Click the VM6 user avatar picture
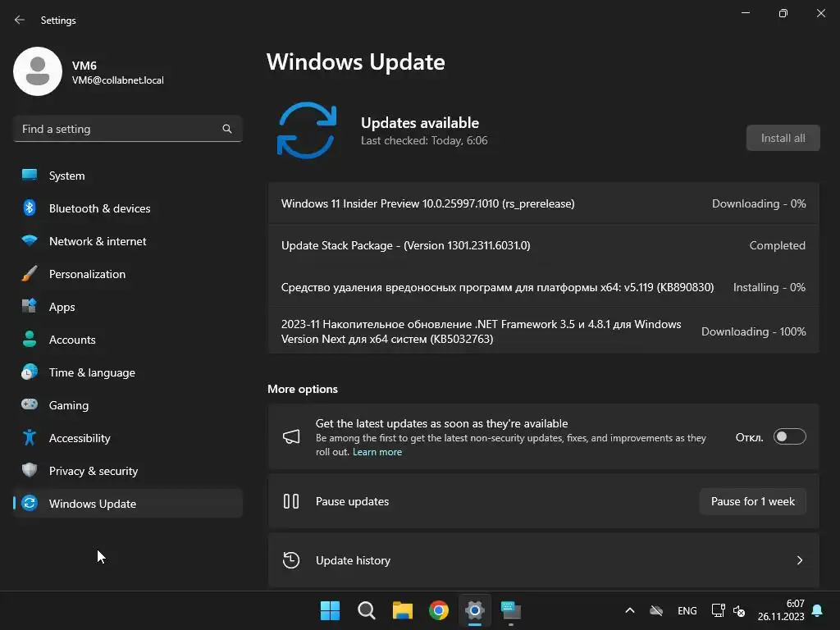Image resolution: width=840 pixels, height=630 pixels. (x=38, y=71)
